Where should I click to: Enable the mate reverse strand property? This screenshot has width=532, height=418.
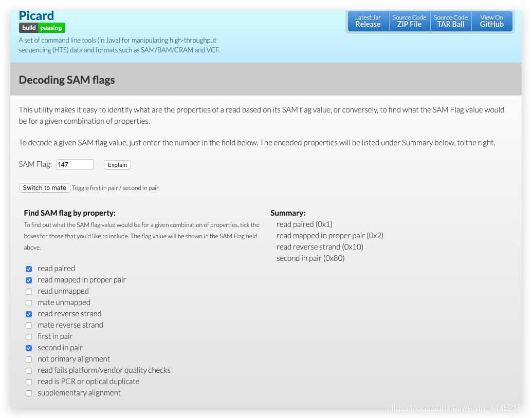[x=29, y=325]
